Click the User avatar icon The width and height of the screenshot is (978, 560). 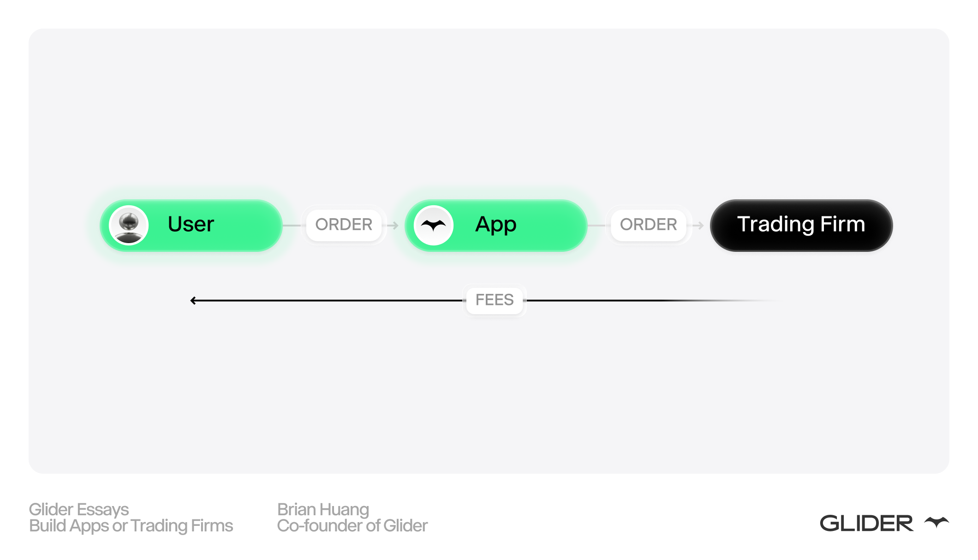[129, 225]
